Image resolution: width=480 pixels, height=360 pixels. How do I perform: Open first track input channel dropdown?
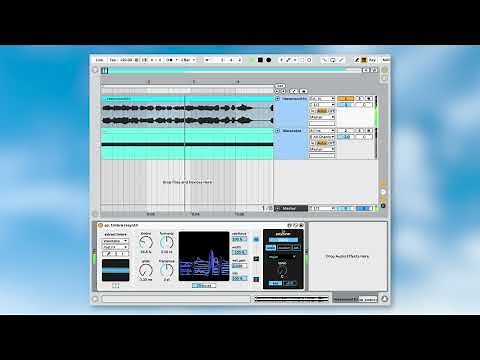(x=322, y=105)
